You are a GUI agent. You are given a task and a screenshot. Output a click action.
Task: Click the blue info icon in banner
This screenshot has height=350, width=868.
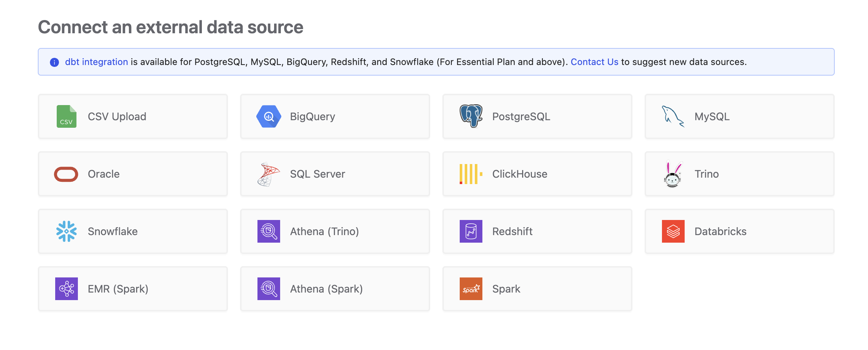pyautogui.click(x=54, y=62)
